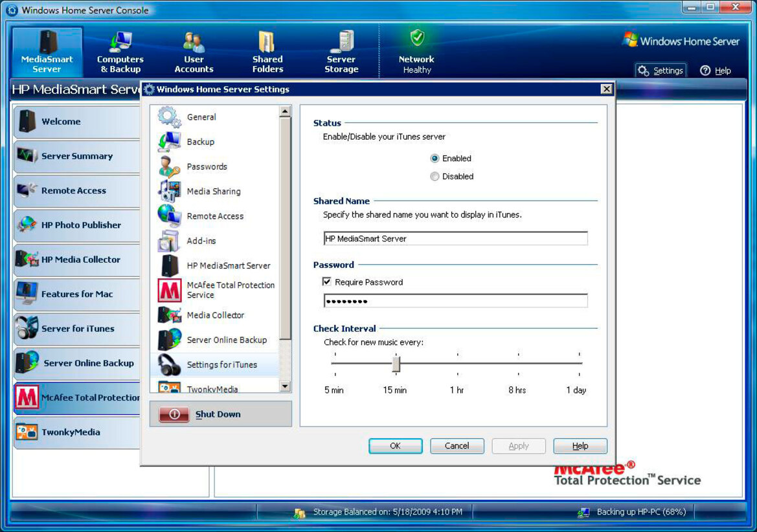Screen dimensions: 757x532
Task: Open Server Storage tab icon
Action: pyautogui.click(x=342, y=41)
